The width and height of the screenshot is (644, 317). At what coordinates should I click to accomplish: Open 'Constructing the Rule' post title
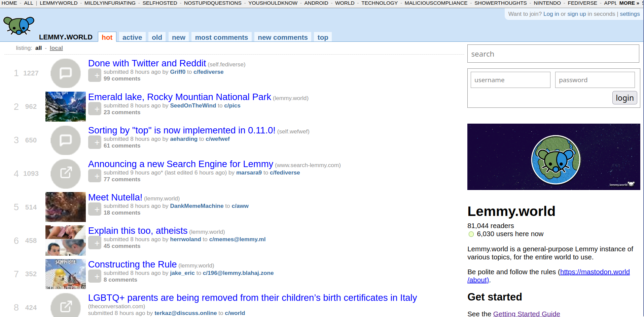pyautogui.click(x=132, y=264)
